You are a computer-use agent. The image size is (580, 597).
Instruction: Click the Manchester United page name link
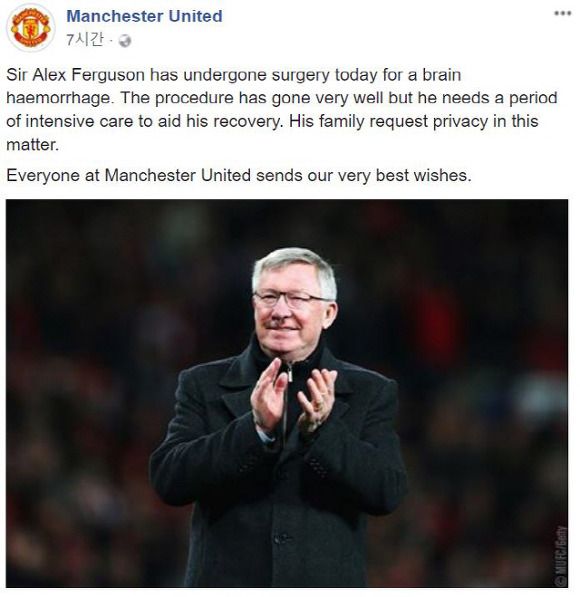pos(144,16)
